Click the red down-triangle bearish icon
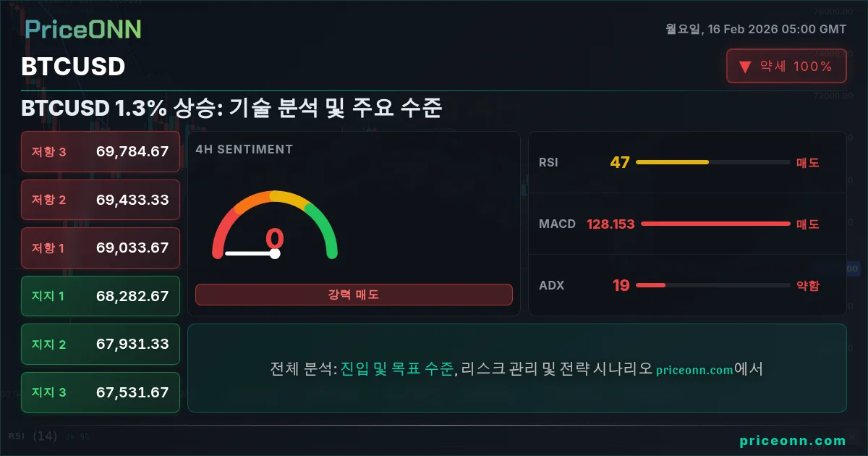Image resolution: width=868 pixels, height=456 pixels. [x=745, y=67]
